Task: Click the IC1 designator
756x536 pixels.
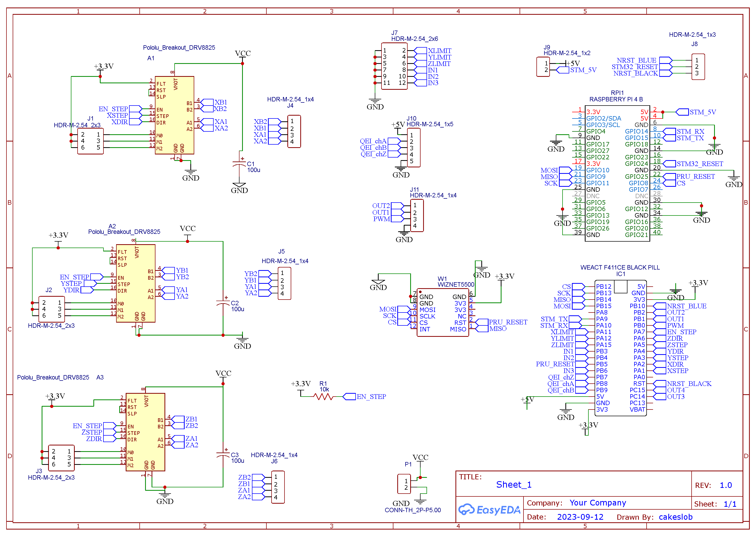Action: pyautogui.click(x=620, y=274)
